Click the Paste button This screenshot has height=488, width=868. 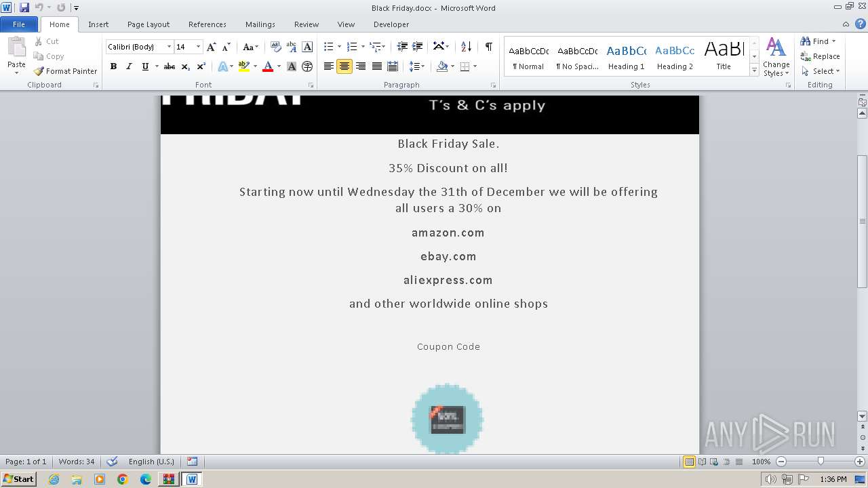[x=16, y=56]
